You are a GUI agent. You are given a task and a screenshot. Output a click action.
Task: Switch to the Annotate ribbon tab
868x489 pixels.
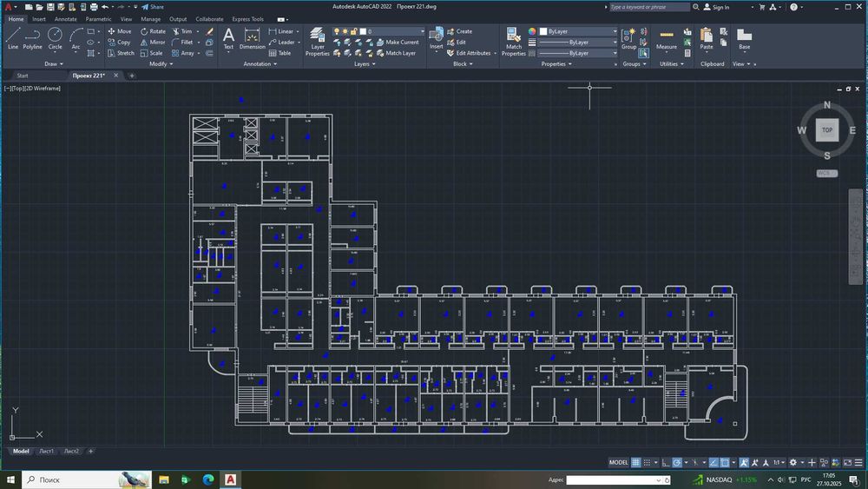[x=66, y=18]
